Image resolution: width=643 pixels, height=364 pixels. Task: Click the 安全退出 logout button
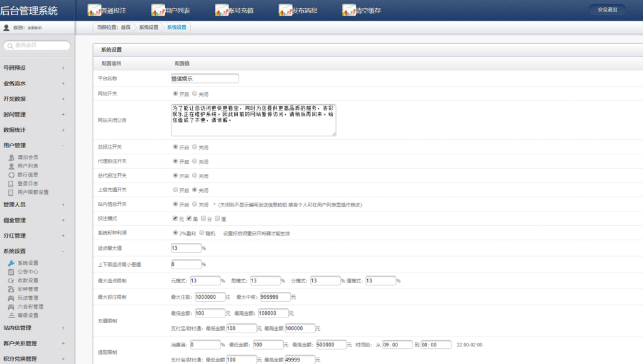[x=607, y=9]
